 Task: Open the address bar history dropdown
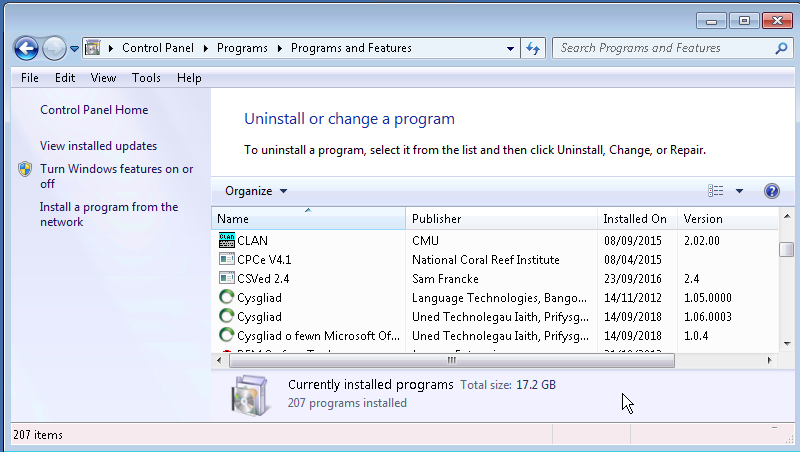510,48
